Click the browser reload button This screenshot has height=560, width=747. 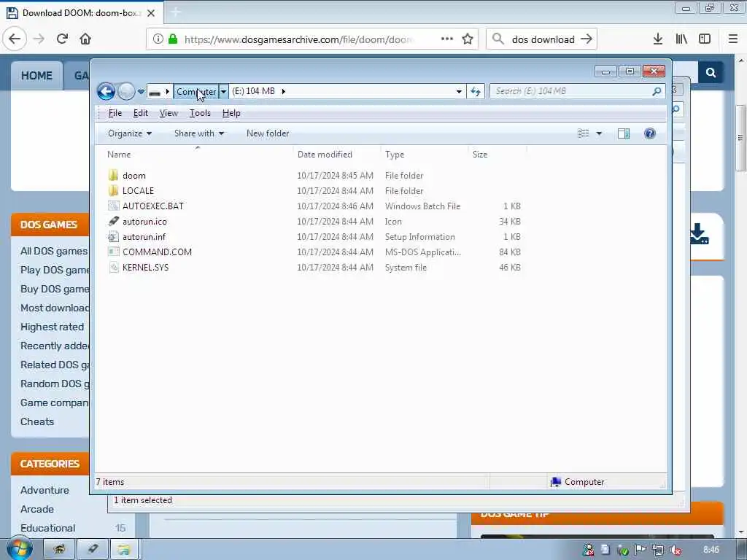63,39
